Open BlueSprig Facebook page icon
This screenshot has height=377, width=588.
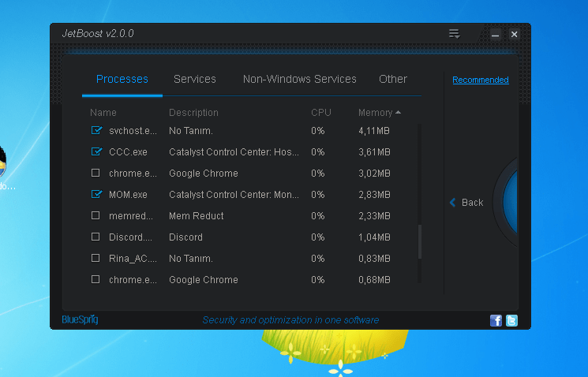[496, 320]
